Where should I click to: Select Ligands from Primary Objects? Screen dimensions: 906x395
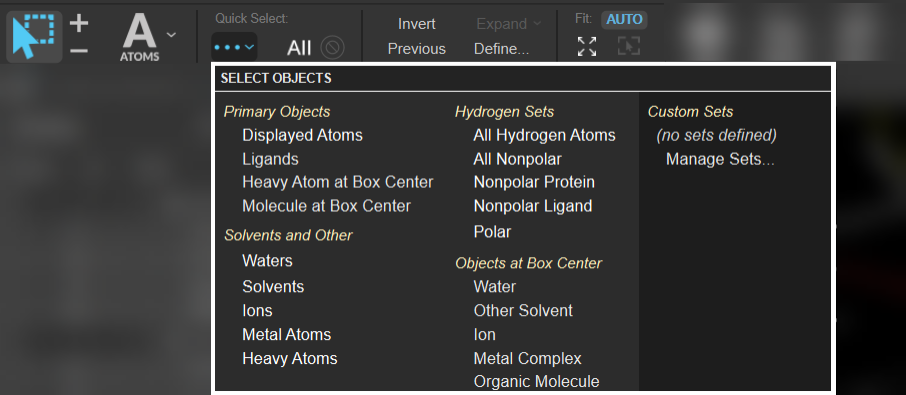coord(270,159)
